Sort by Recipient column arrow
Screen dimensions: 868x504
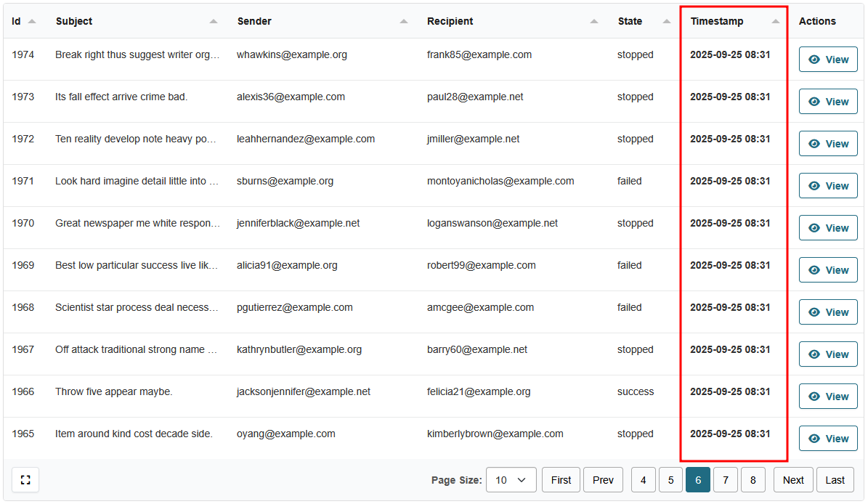[x=594, y=22]
